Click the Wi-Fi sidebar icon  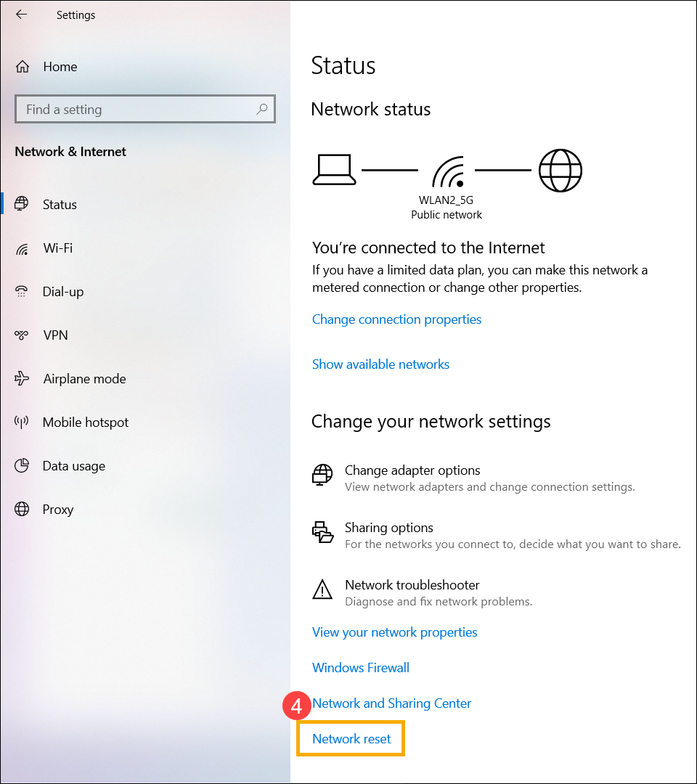pos(22,248)
